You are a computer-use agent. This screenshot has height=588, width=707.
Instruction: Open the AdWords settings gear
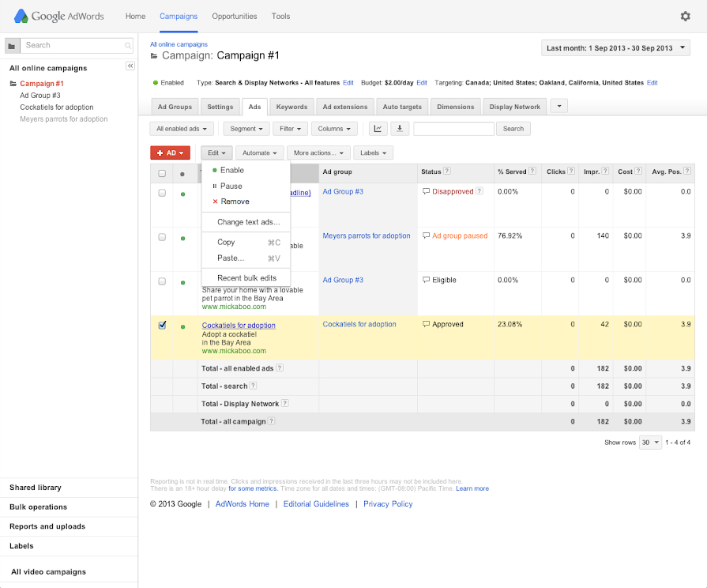click(686, 16)
